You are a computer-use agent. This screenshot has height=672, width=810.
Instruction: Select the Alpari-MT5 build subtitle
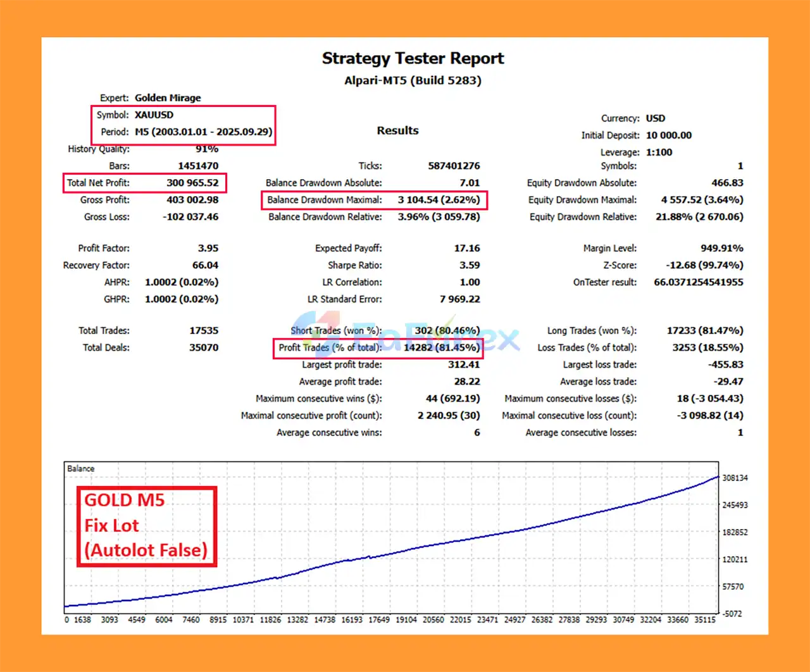(413, 80)
